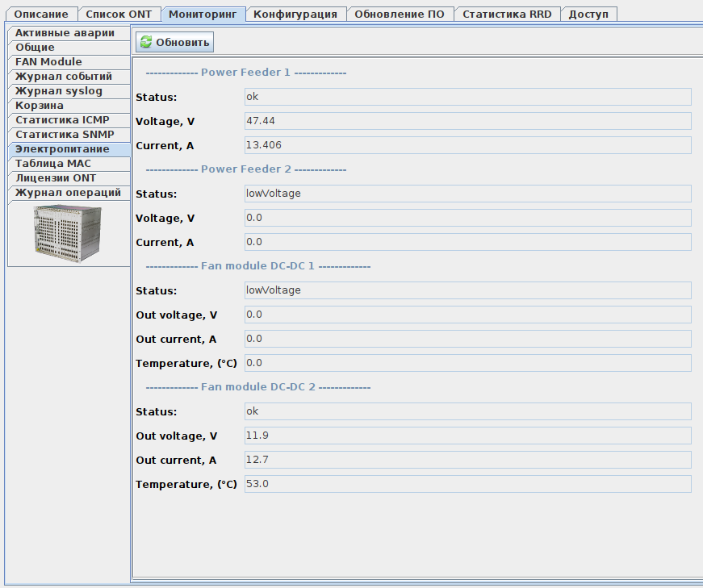703x588 pixels.
Task: Go to the Обновление ПО tab
Action: tap(400, 15)
